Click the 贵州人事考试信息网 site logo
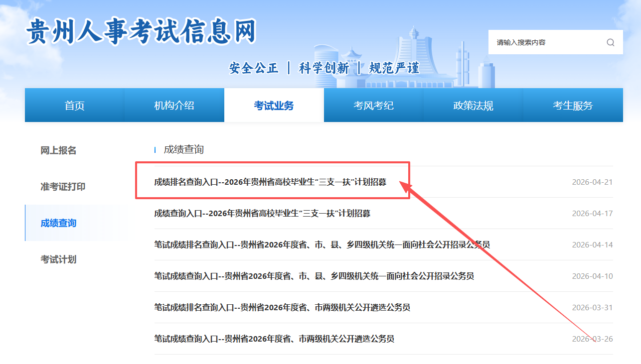Image resolution: width=641 pixels, height=364 pixels. (141, 31)
